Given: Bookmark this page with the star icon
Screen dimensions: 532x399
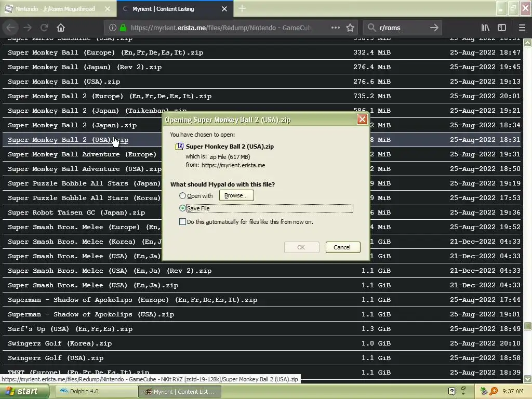Looking at the screenshot, I should 350,28.
